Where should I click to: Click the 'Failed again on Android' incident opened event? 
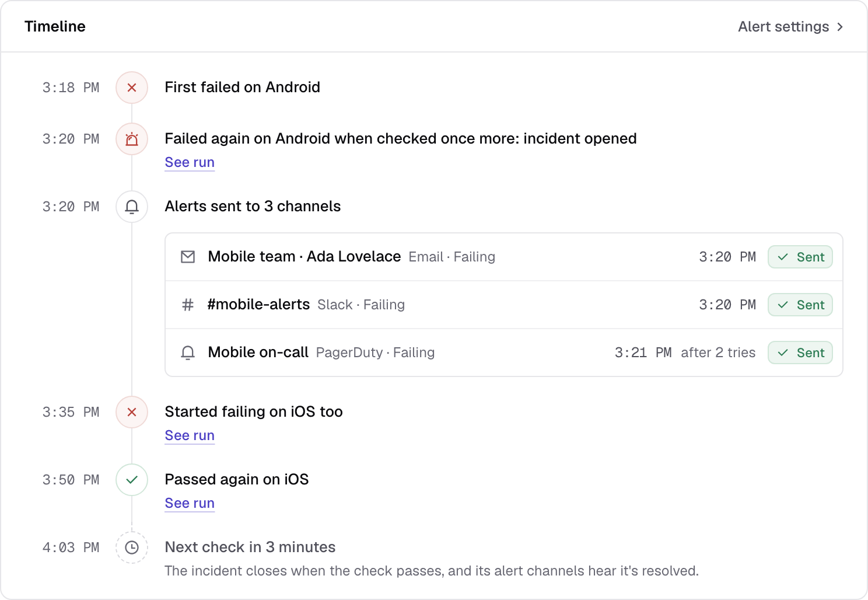[x=401, y=139]
